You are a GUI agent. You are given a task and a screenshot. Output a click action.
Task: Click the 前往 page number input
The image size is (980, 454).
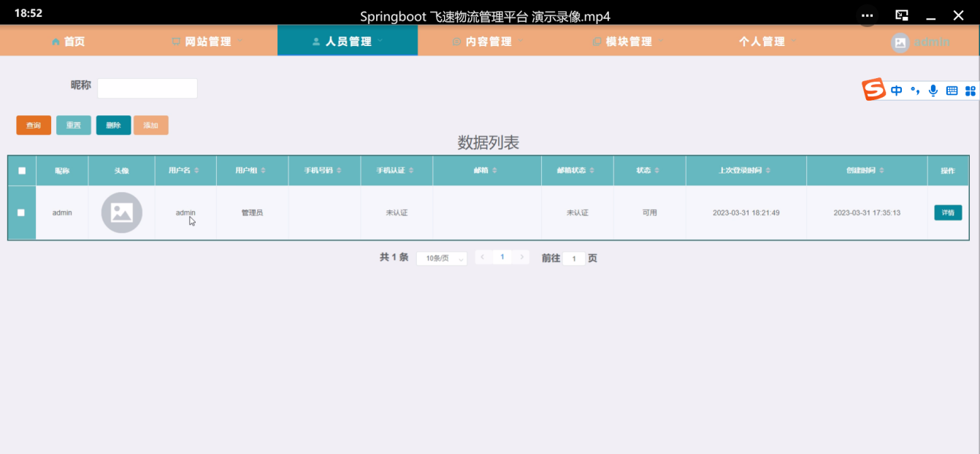(574, 258)
